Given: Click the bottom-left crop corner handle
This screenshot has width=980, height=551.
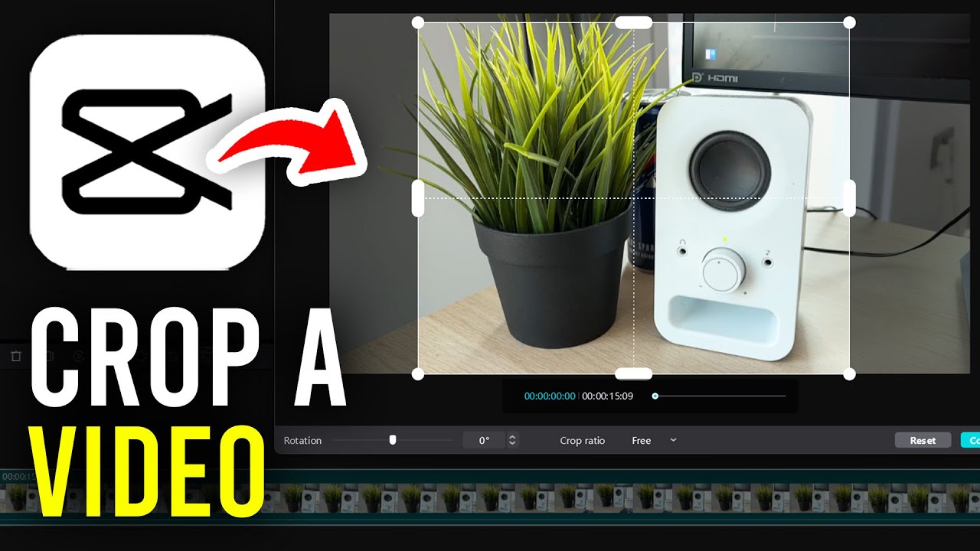Looking at the screenshot, I should coord(418,373).
